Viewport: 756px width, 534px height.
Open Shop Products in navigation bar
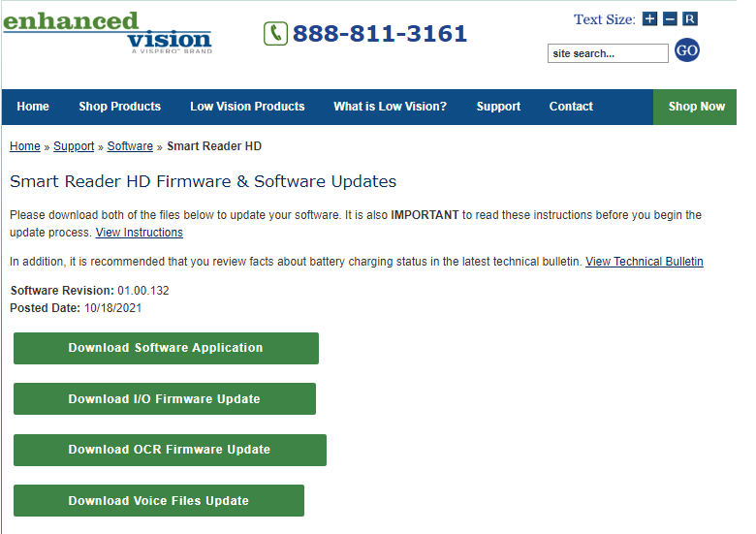119,107
